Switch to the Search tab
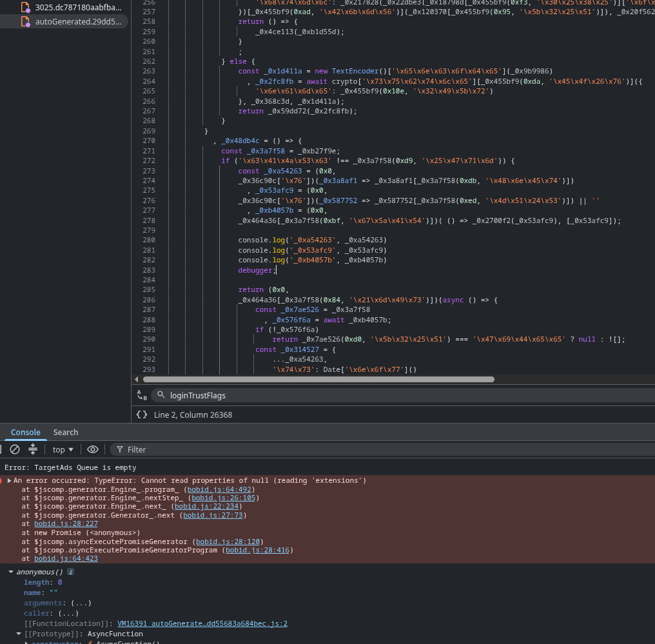655x644 pixels. click(x=66, y=433)
